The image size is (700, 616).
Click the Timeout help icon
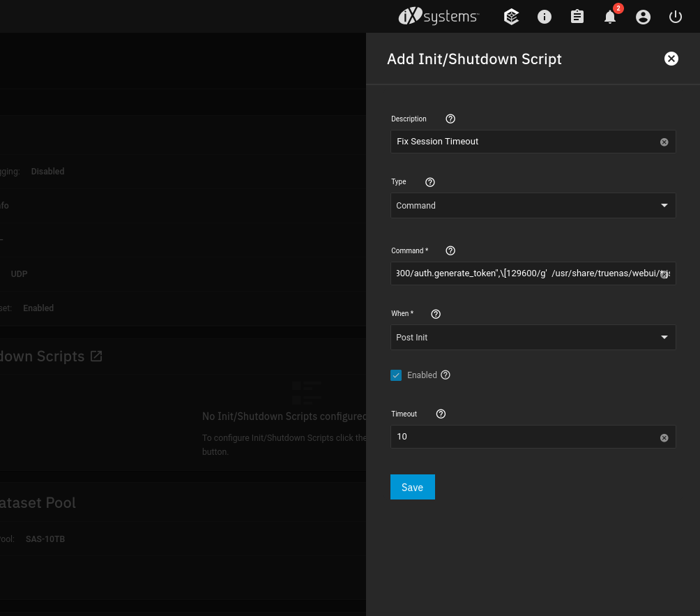441,414
